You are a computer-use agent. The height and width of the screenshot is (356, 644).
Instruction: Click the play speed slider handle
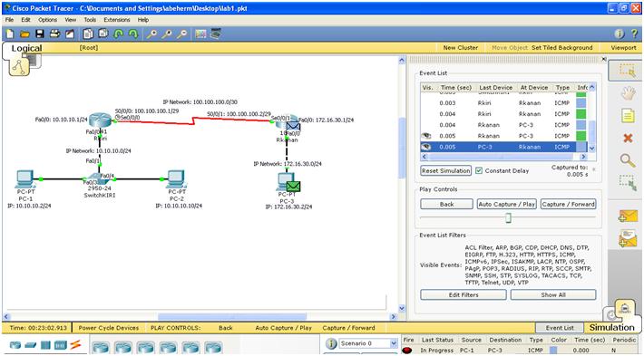(508, 217)
